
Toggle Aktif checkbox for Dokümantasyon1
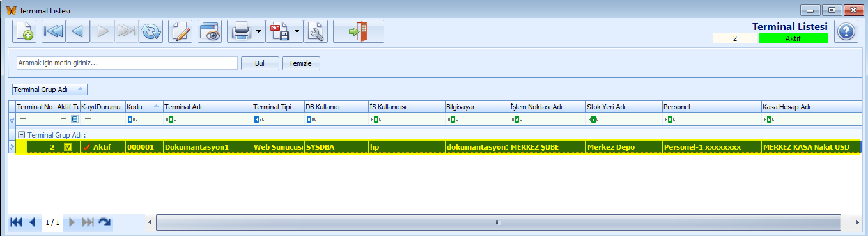67,147
